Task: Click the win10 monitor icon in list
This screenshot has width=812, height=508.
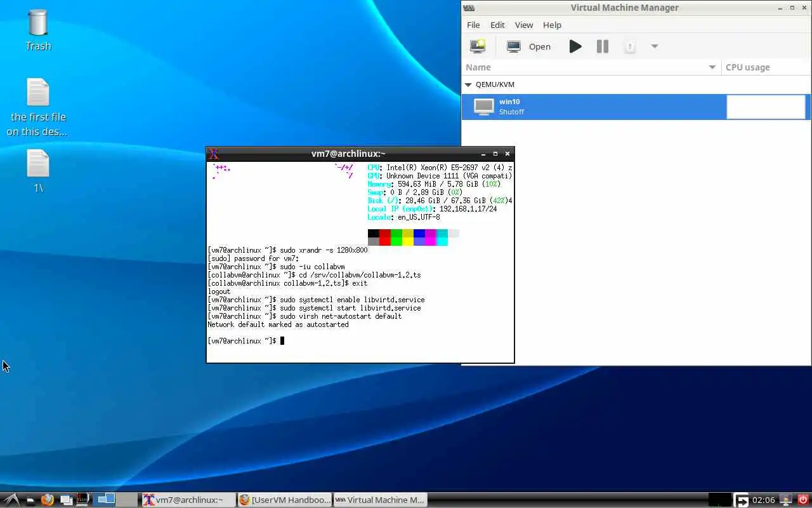Action: click(x=484, y=107)
